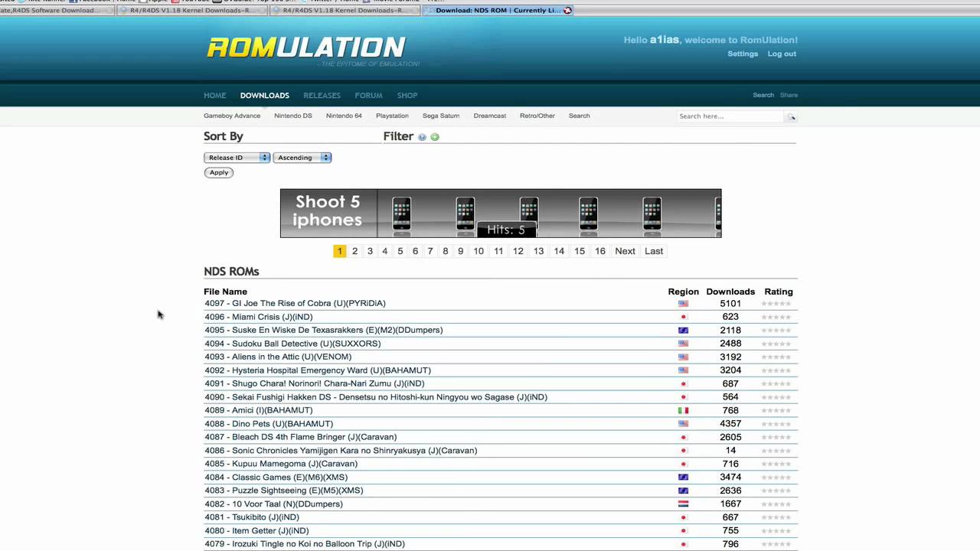Open 4093 Aliens in the Attic ROM

(278, 357)
